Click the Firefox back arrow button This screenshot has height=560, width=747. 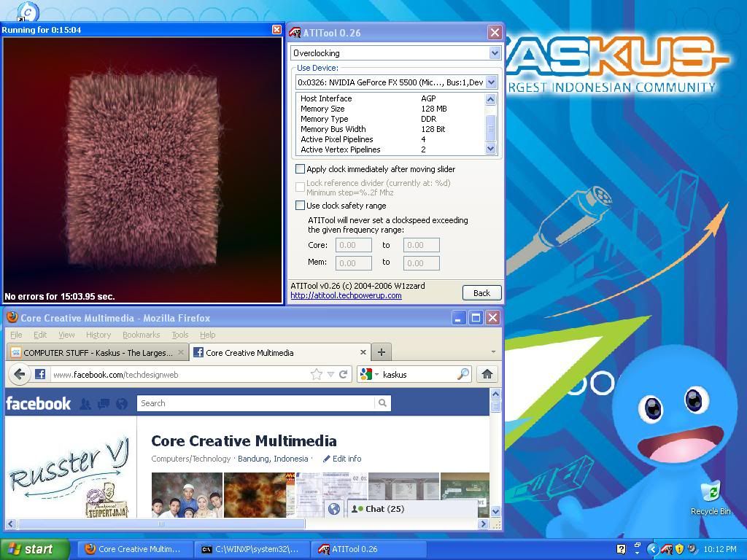point(19,374)
